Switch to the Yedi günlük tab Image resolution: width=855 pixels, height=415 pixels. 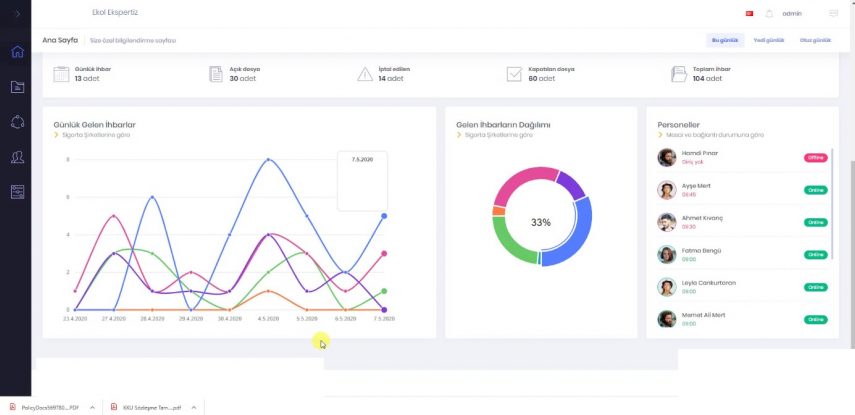(767, 40)
